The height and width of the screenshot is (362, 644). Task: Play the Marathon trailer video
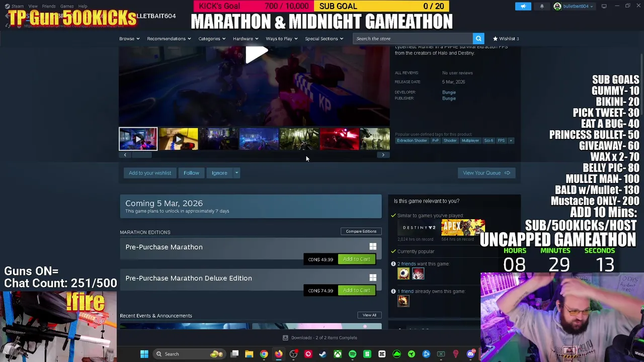click(257, 54)
